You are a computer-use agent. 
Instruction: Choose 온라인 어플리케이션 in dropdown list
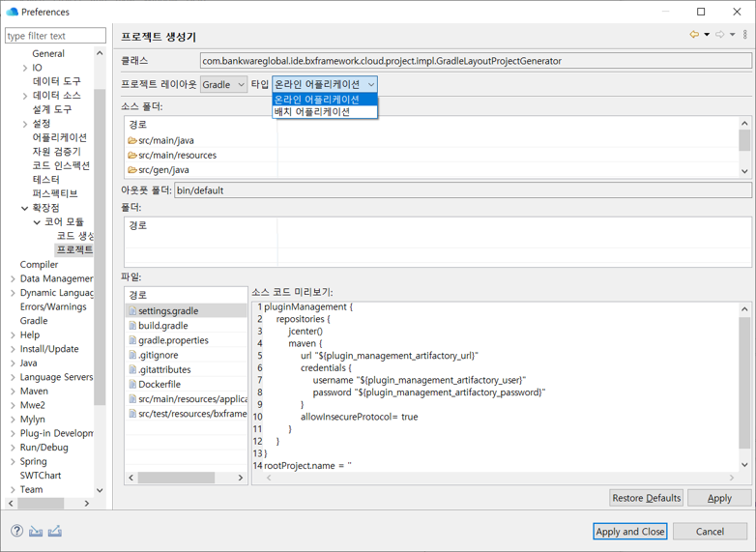325,100
